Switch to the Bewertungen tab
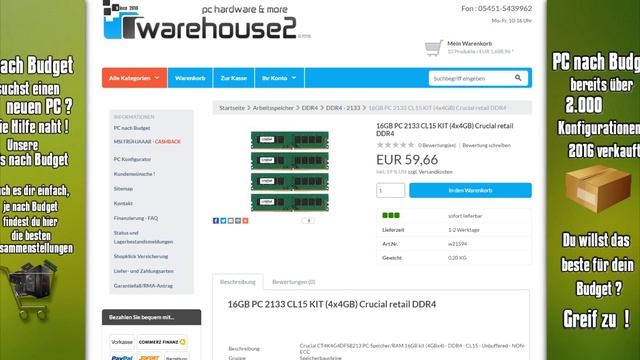640x360 pixels. point(293,282)
